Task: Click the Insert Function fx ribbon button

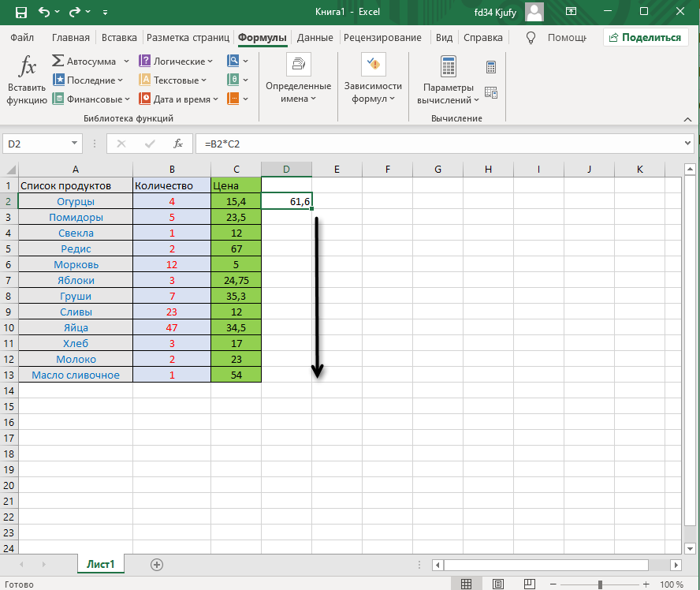Action: click(27, 80)
